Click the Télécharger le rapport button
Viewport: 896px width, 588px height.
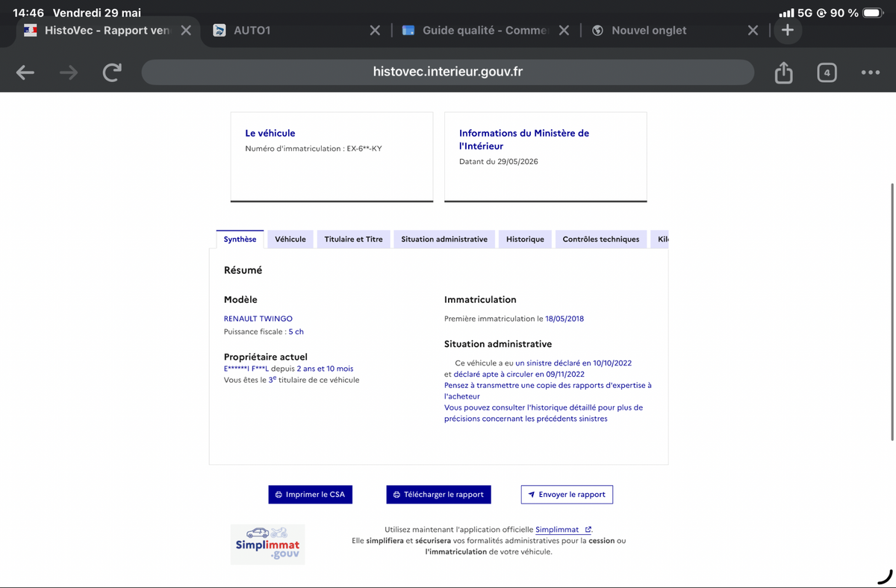439,494
